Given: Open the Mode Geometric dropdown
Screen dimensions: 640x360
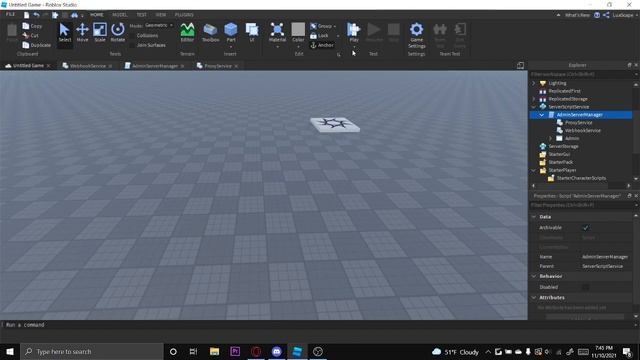Looking at the screenshot, I should coord(159,25).
